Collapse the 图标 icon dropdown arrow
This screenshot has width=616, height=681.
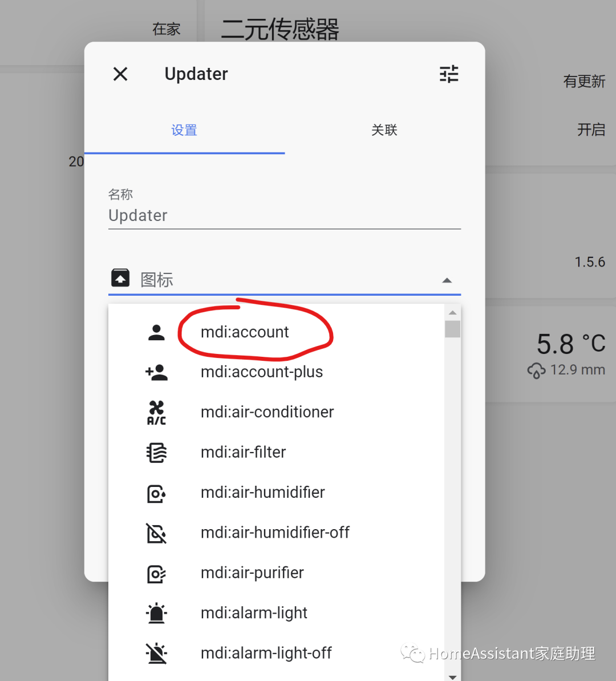[447, 281]
